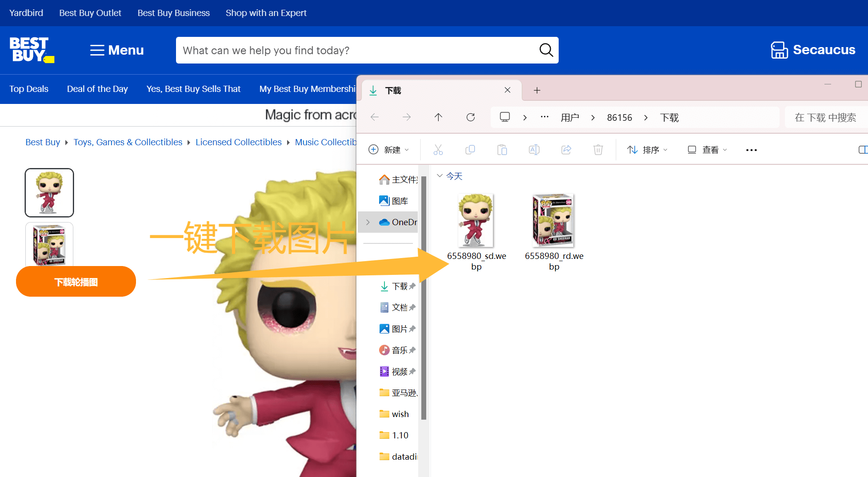Click the Best Buy breadcrumb link
Screen dimensions: 868x477
pyautogui.click(x=43, y=142)
